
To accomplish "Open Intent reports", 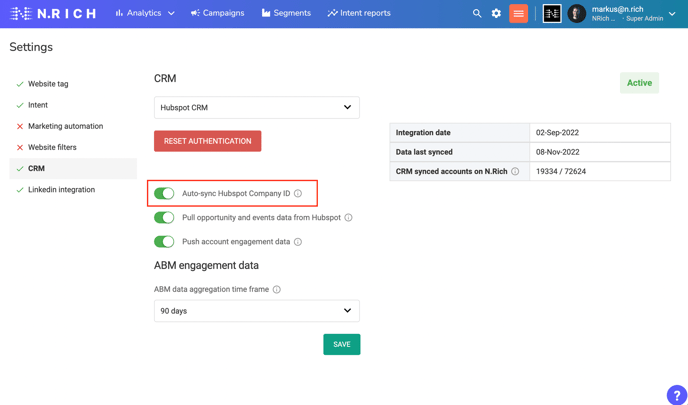I will [359, 13].
